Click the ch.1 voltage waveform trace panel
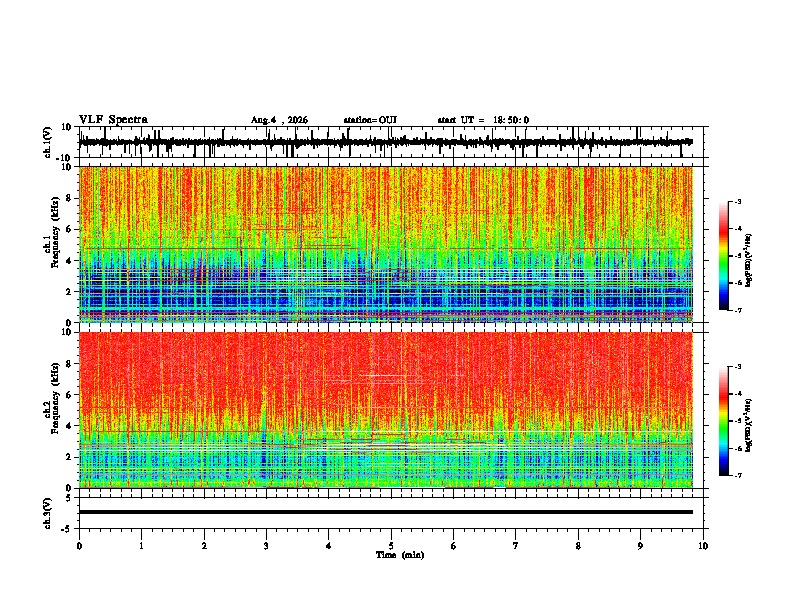Viewport: 792px width, 612px height. click(393, 142)
